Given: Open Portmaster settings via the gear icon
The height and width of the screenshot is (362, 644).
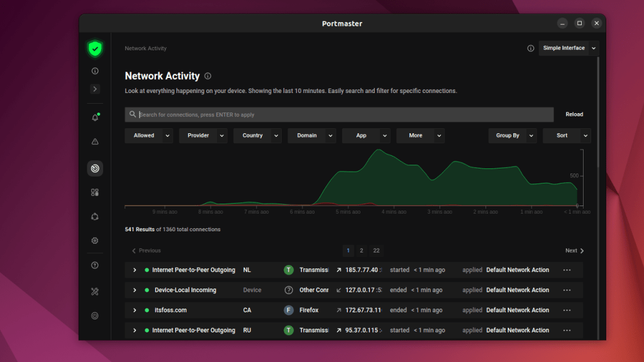Looking at the screenshot, I should tap(95, 241).
